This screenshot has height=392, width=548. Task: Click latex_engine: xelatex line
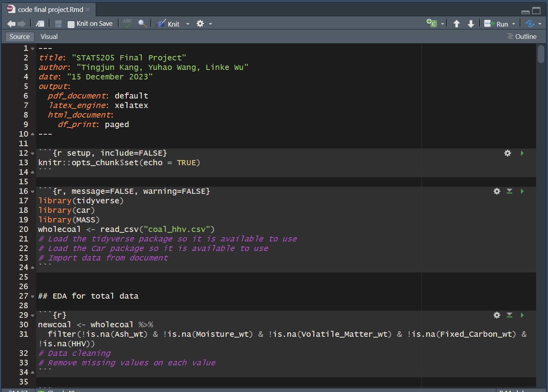point(98,105)
